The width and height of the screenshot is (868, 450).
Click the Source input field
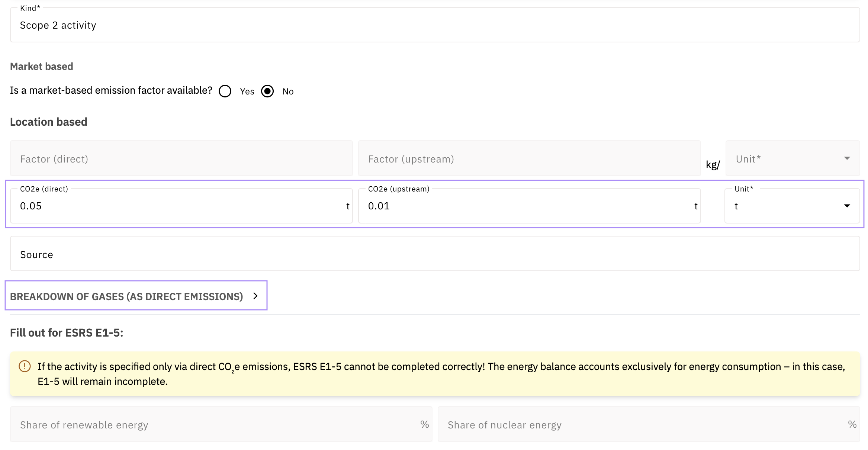(434, 254)
